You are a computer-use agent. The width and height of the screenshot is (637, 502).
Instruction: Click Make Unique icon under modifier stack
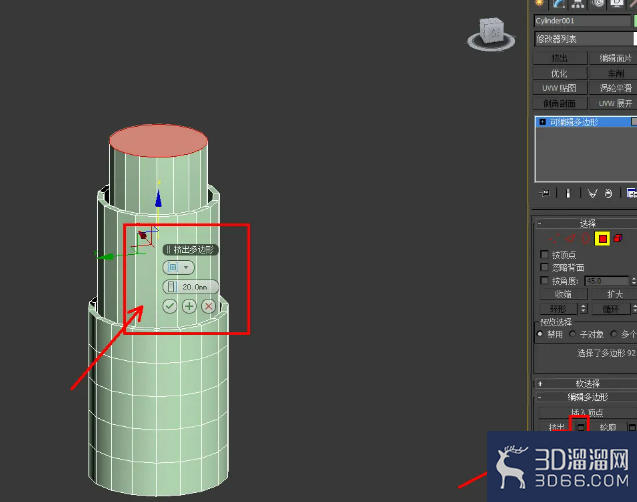click(592, 193)
